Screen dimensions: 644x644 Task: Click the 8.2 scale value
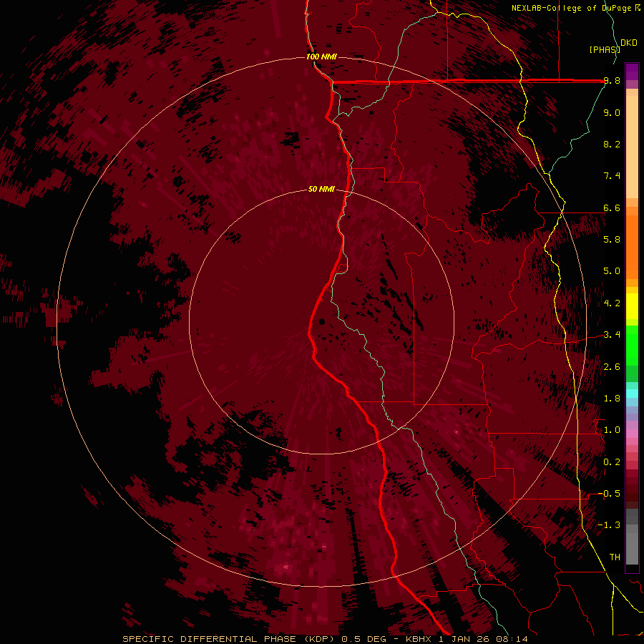pos(612,144)
